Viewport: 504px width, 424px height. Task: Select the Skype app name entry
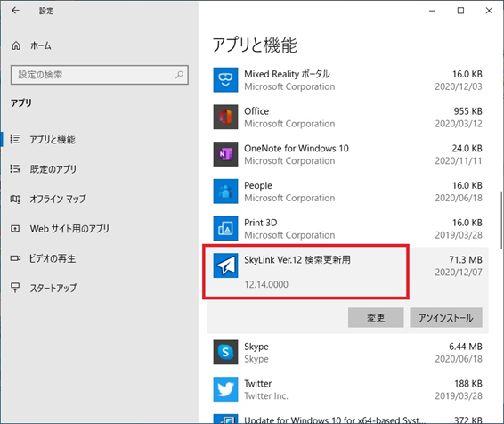256,347
